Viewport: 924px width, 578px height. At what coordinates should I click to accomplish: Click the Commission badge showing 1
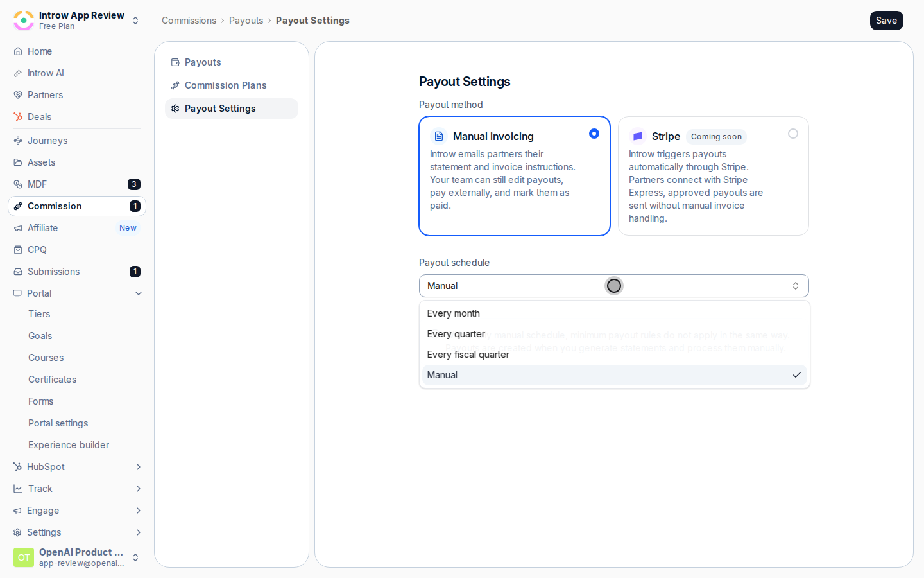(135, 206)
